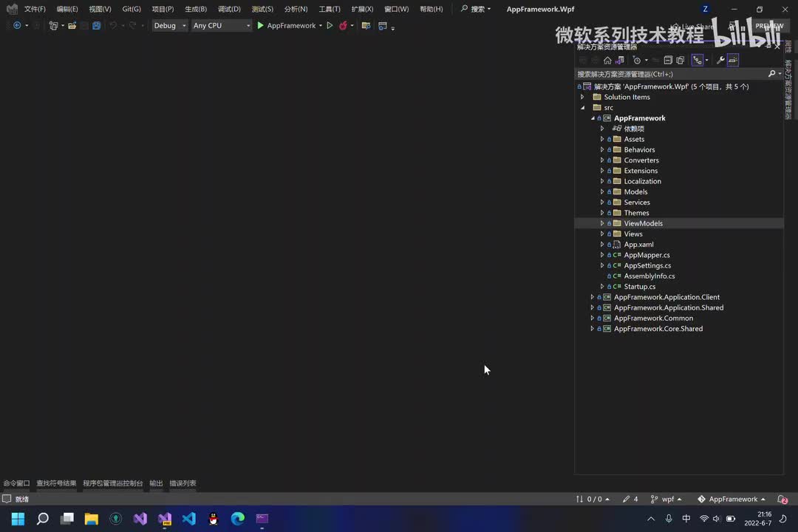Open the AppFramework repository selector in status bar

[731, 499]
